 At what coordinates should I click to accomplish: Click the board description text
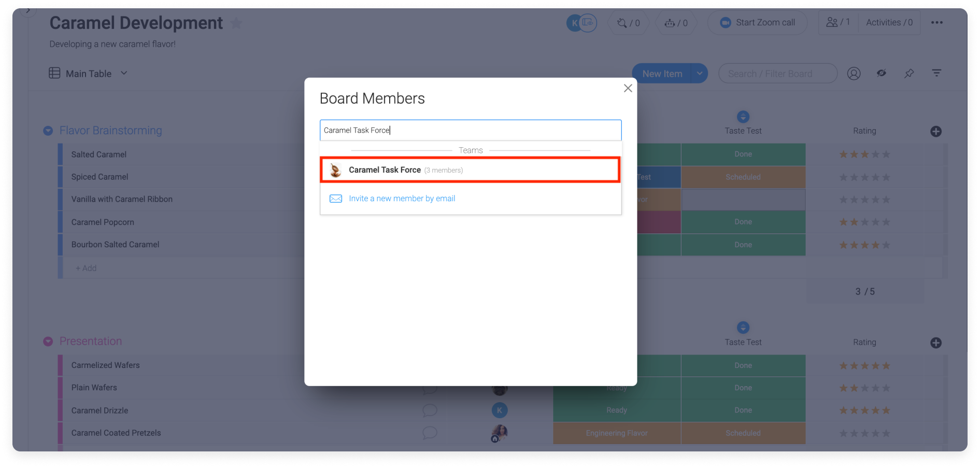[112, 44]
